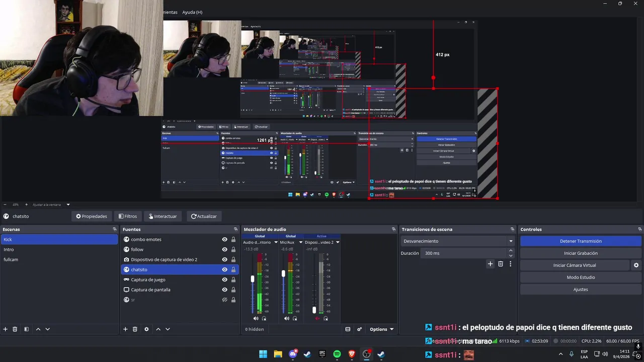
Task: Start Iniciar Cámara Virtual
Action: point(575,265)
